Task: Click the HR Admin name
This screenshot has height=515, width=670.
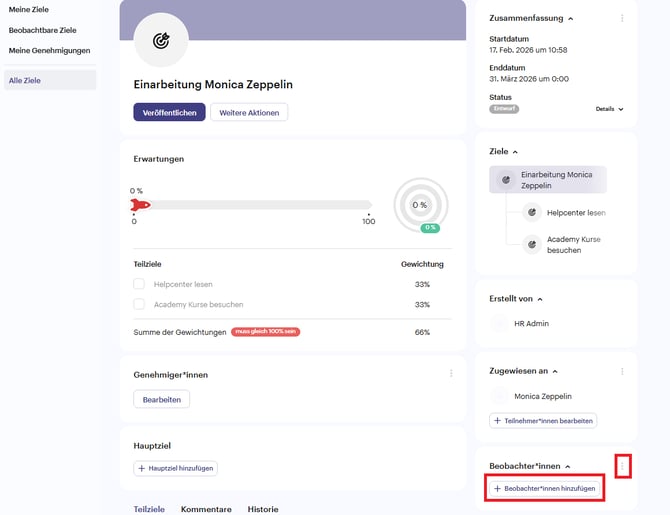Action: coord(531,324)
